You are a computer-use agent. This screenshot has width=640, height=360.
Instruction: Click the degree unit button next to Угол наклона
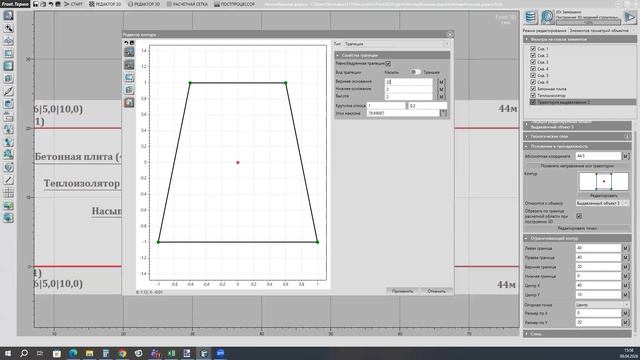coord(443,113)
